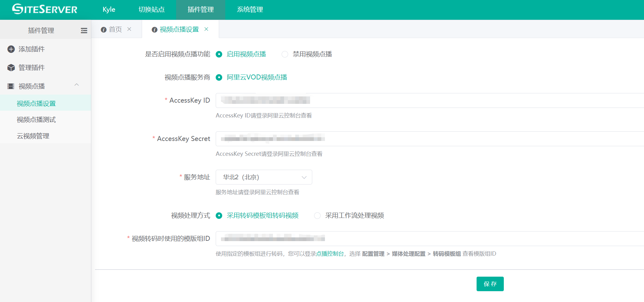Click the SiteServer logo
Image resolution: width=644 pixels, height=302 pixels.
[45, 9]
